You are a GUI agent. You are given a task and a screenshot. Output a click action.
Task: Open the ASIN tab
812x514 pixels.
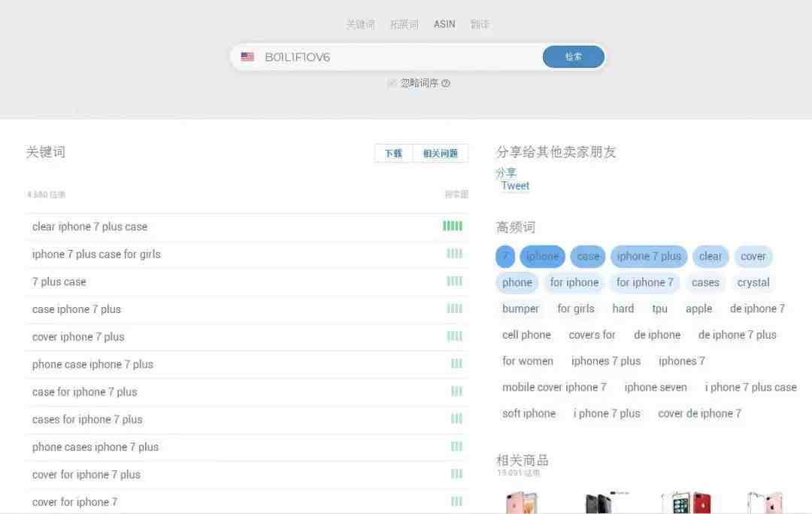444,24
